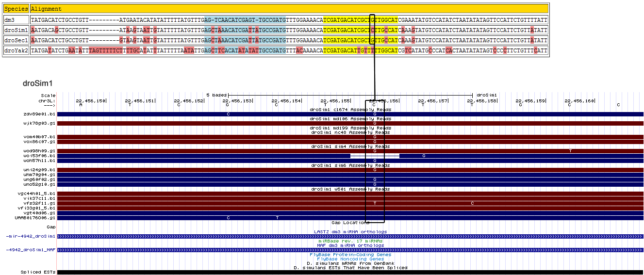Click the Gap track label
The image size is (644, 275).
pos(50,226)
